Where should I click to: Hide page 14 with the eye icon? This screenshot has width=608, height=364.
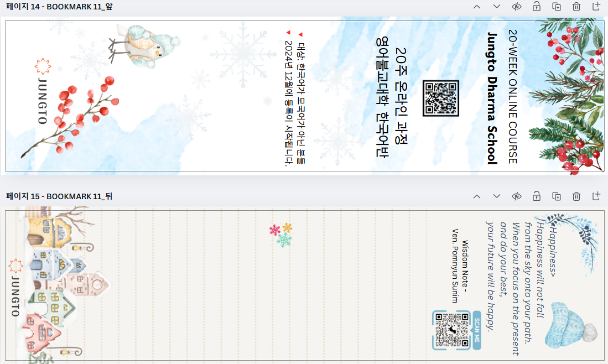coord(517,7)
